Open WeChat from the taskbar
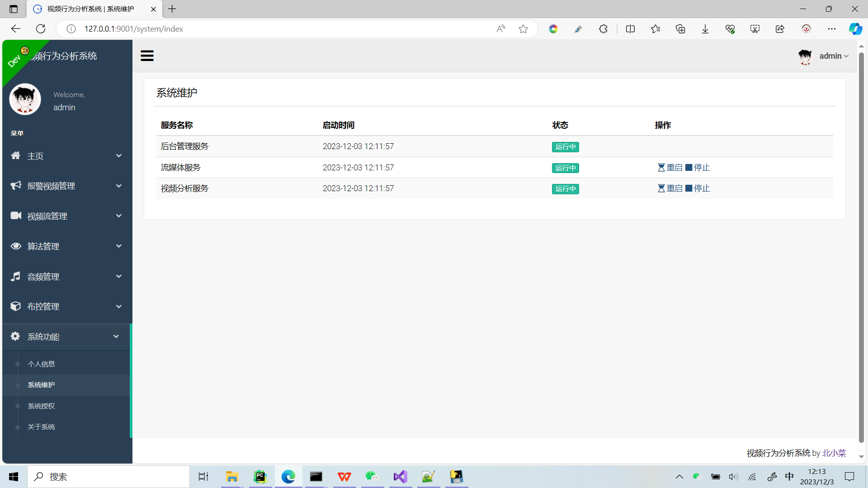The height and width of the screenshot is (488, 868). pos(372,477)
